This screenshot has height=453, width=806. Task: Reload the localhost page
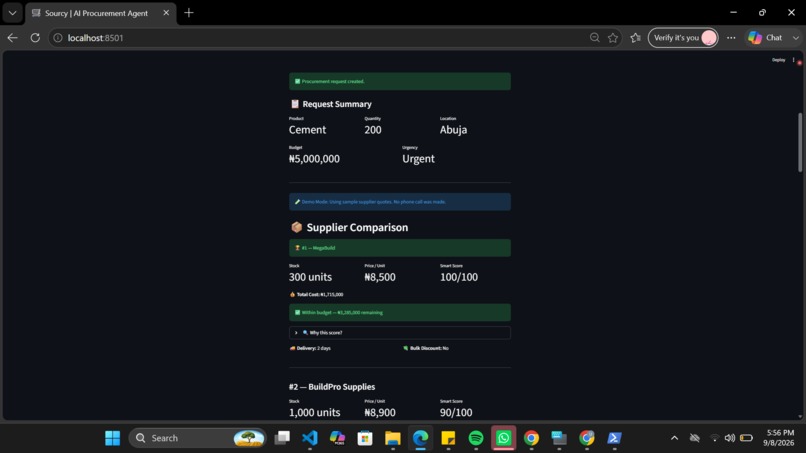(x=35, y=38)
